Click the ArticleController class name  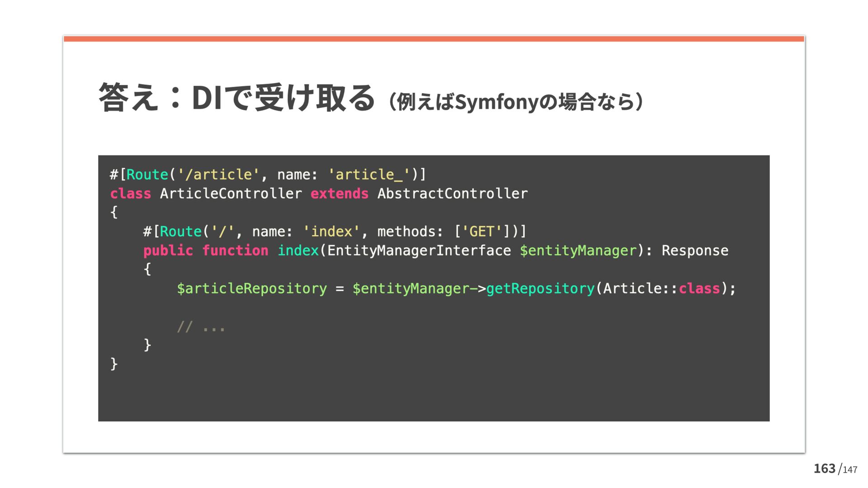pos(231,193)
